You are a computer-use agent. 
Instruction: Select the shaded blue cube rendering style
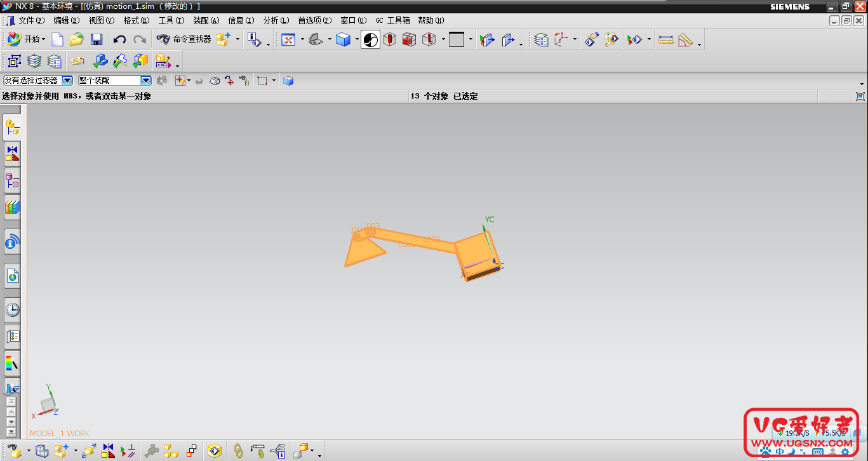click(344, 40)
